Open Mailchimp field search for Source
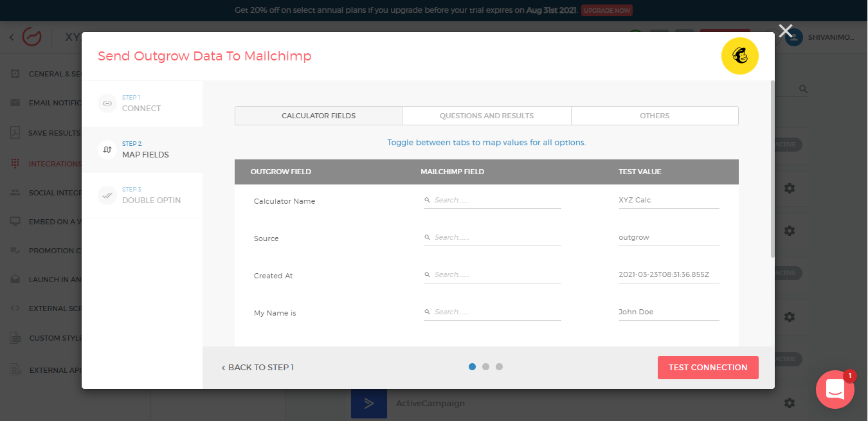The width and height of the screenshot is (868, 421). point(492,238)
